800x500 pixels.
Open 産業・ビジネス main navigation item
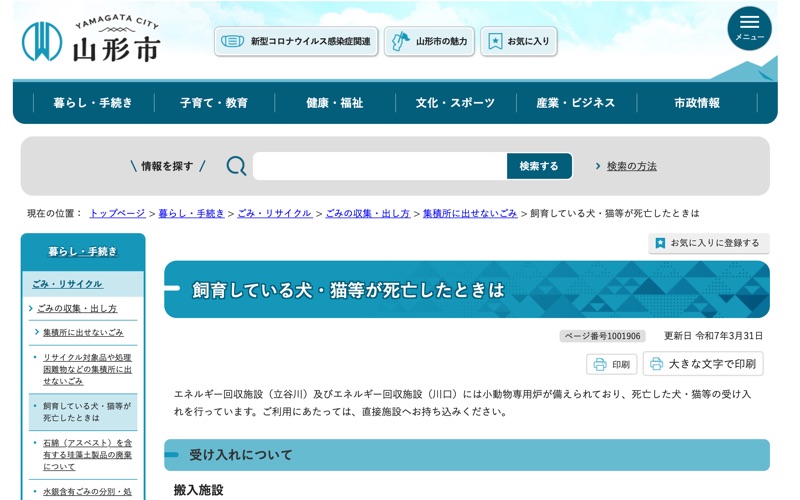point(576,103)
